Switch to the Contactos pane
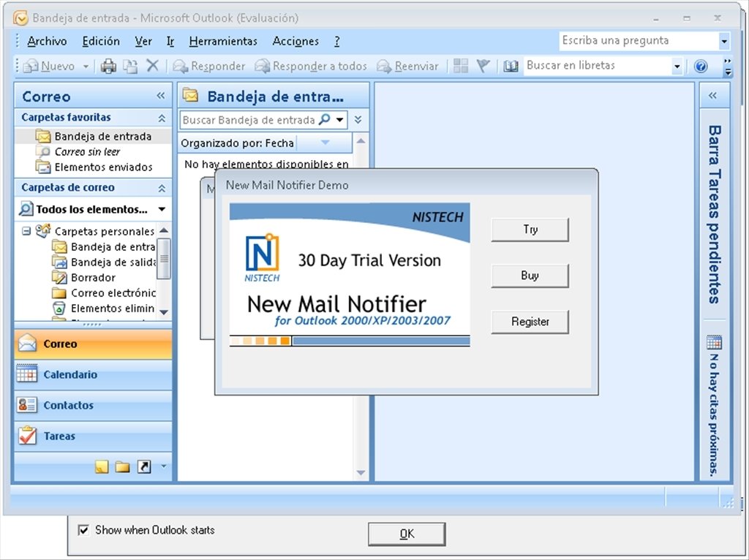Viewport: 749px width, 560px height. click(93, 405)
